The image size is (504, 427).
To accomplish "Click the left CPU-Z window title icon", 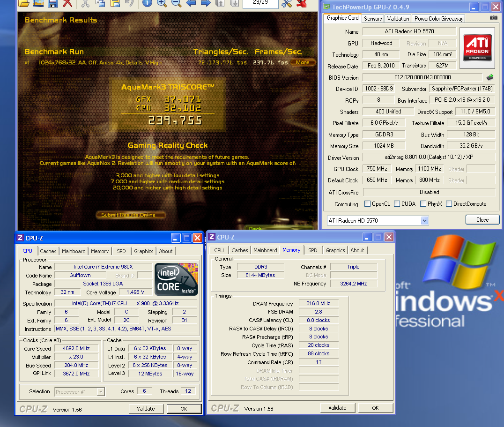I will point(20,238).
